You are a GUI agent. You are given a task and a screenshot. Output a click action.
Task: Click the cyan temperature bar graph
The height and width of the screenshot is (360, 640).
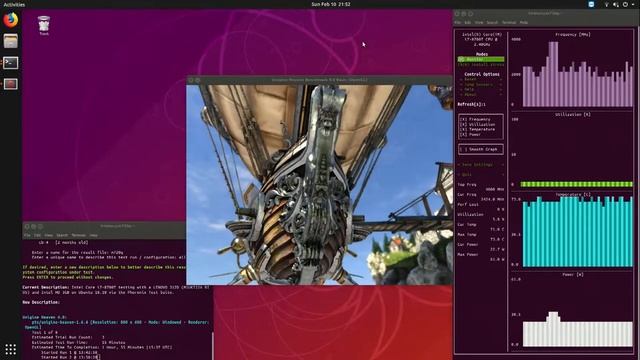pyautogui.click(x=578, y=232)
